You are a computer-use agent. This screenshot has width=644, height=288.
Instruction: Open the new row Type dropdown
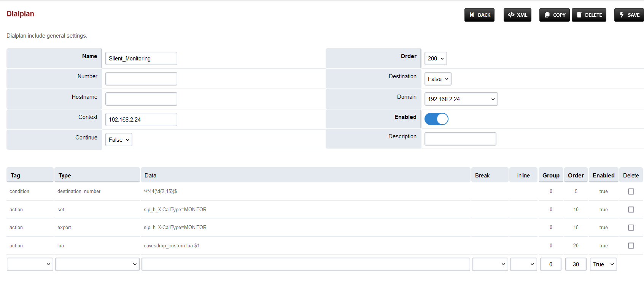pyautogui.click(x=97, y=264)
